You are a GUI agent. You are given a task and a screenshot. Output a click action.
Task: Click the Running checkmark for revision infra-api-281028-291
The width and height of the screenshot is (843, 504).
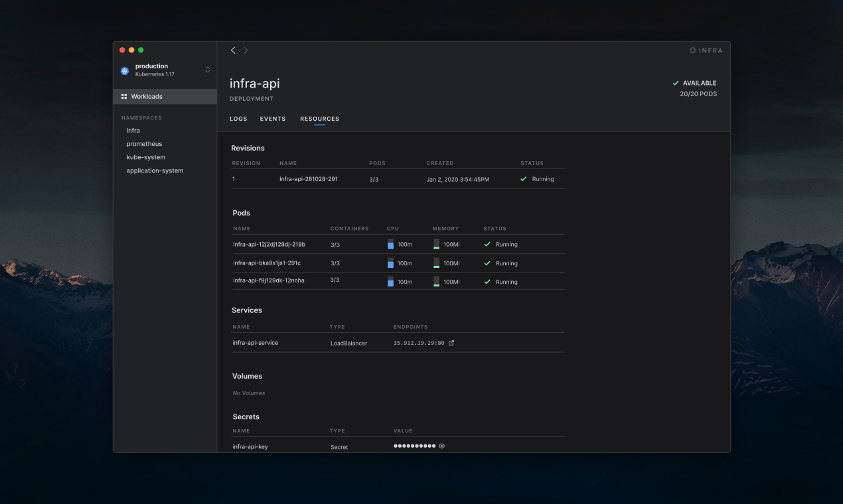tap(522, 178)
